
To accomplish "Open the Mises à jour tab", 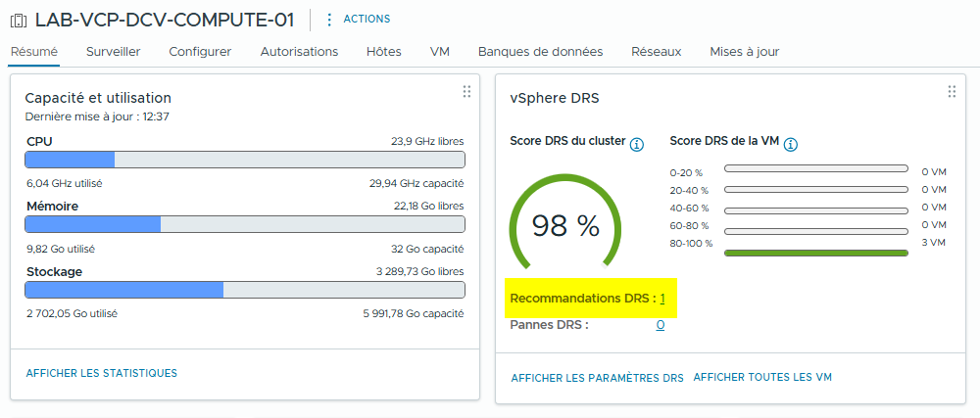I will (x=745, y=52).
